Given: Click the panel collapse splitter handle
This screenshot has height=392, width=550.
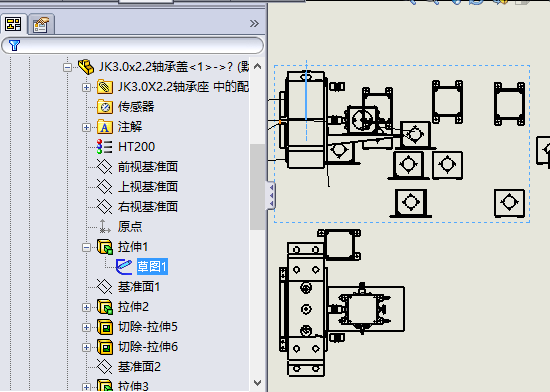Looking at the screenshot, I should (271, 196).
